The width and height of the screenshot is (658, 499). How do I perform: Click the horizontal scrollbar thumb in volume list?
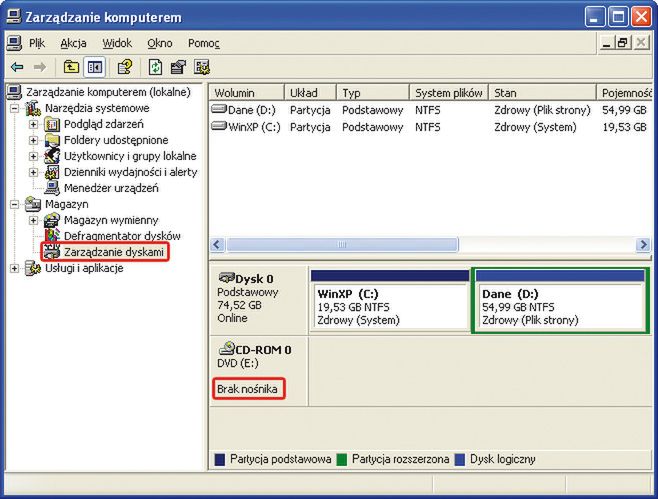[x=342, y=244]
